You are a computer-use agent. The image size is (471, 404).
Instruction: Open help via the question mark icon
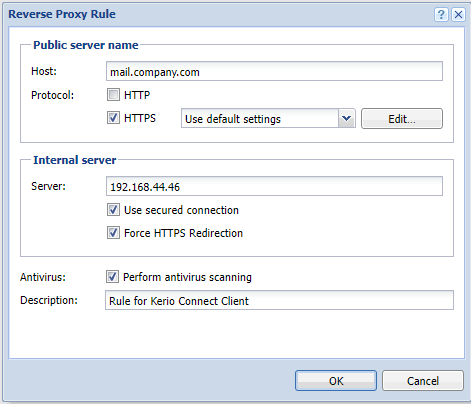(x=441, y=14)
